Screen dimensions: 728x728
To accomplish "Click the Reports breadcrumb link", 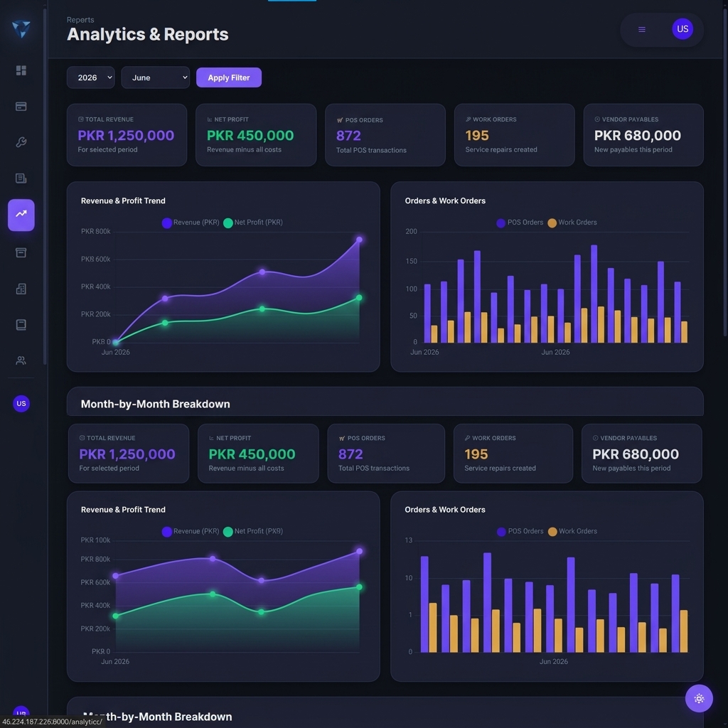I will click(x=80, y=19).
